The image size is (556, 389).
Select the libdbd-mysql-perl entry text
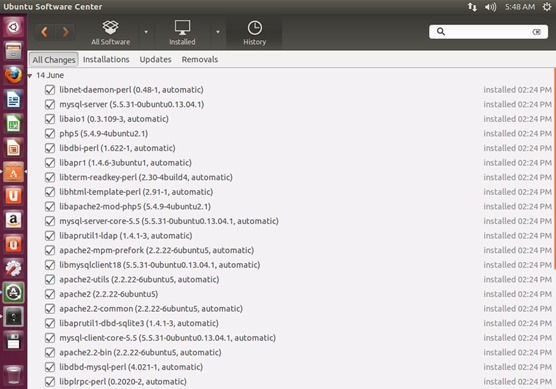tap(131, 367)
